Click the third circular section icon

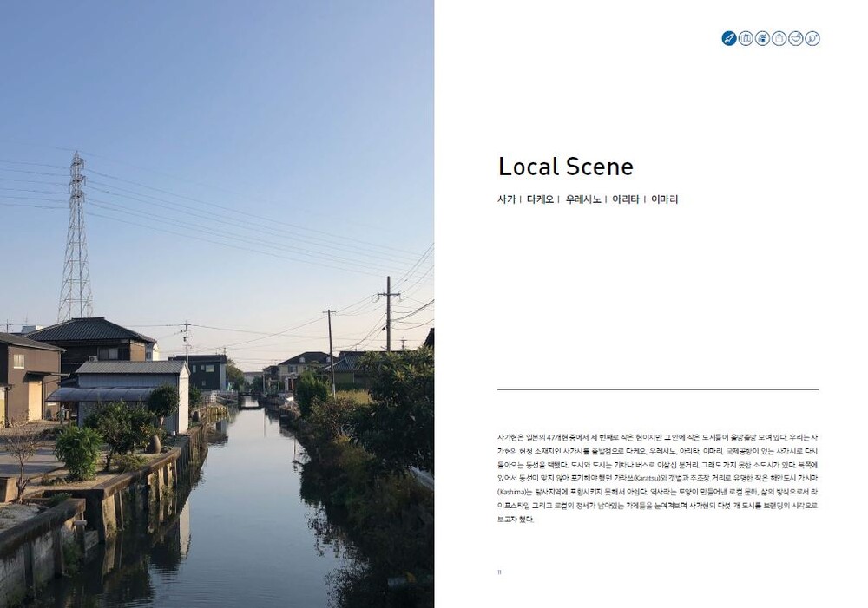762,38
